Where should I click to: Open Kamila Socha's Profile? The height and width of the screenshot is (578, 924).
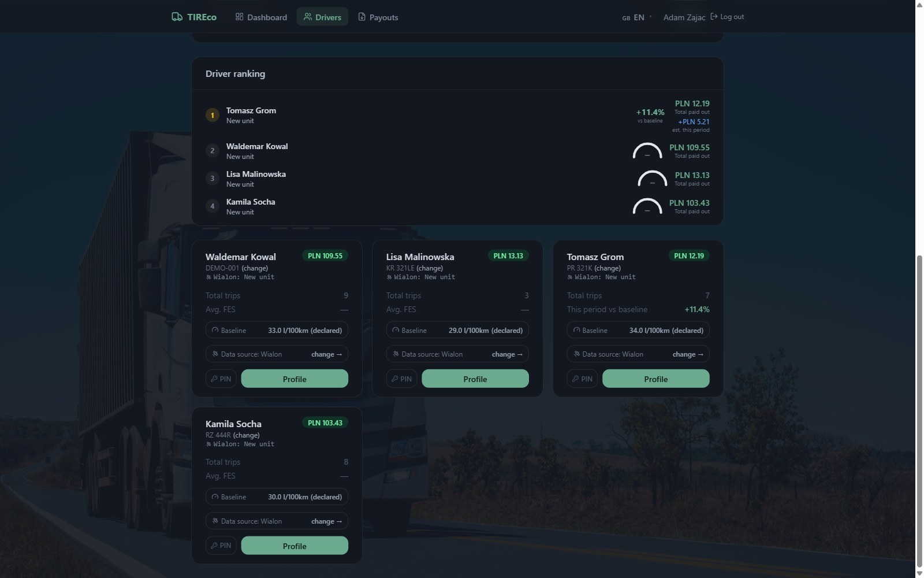295,546
